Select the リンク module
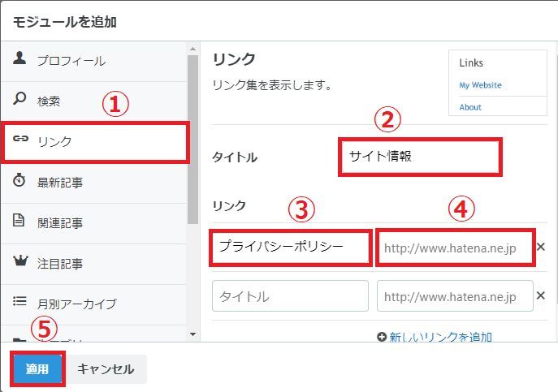Image resolution: width=558 pixels, height=392 pixels. [x=95, y=142]
